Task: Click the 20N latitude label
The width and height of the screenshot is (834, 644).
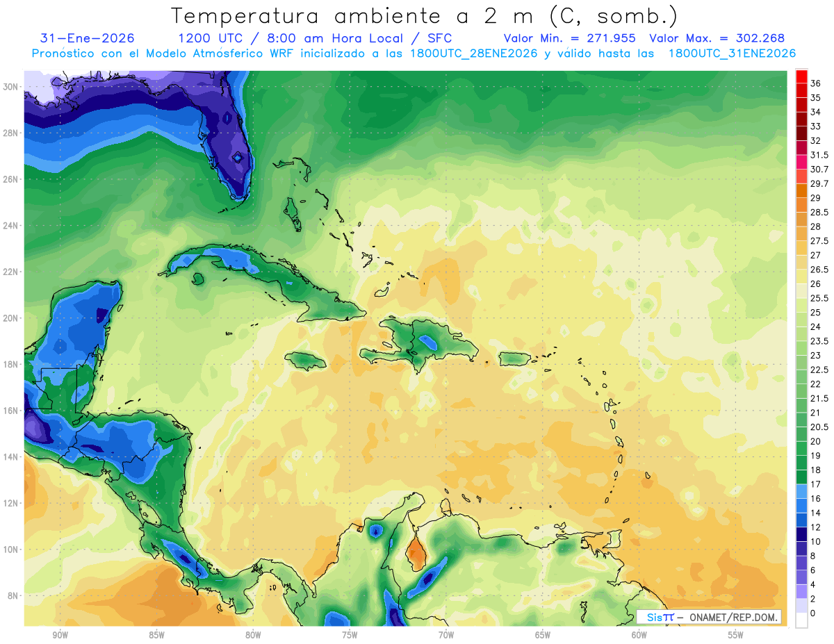Action: coord(10,317)
